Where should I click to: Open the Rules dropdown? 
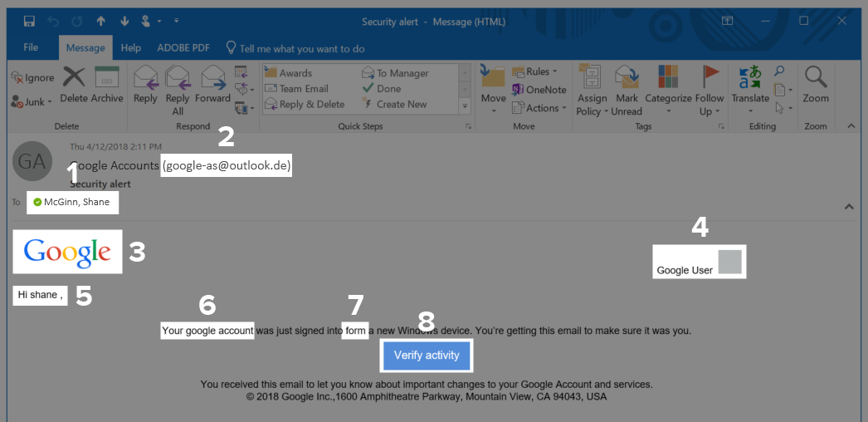coord(534,71)
